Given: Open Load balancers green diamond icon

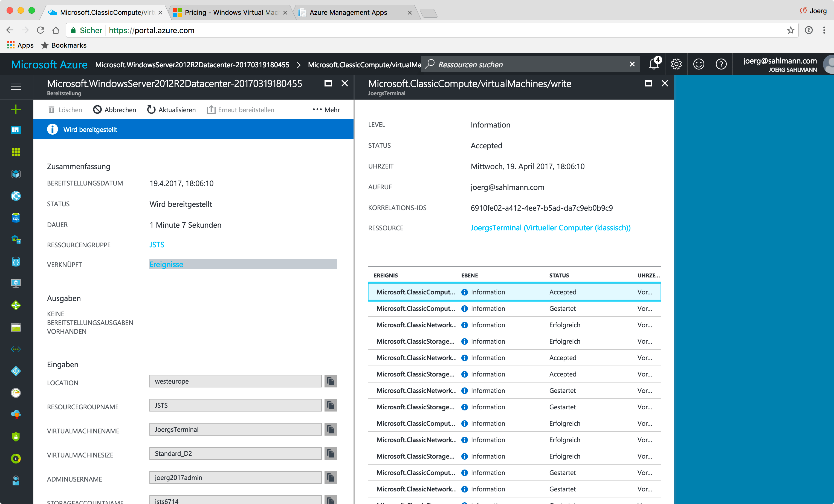Looking at the screenshot, I should [x=16, y=305].
